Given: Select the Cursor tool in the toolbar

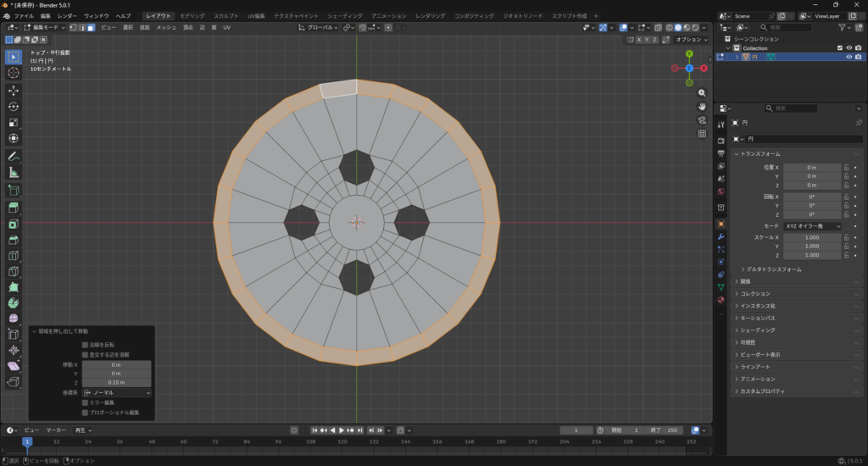Looking at the screenshot, I should tap(14, 73).
